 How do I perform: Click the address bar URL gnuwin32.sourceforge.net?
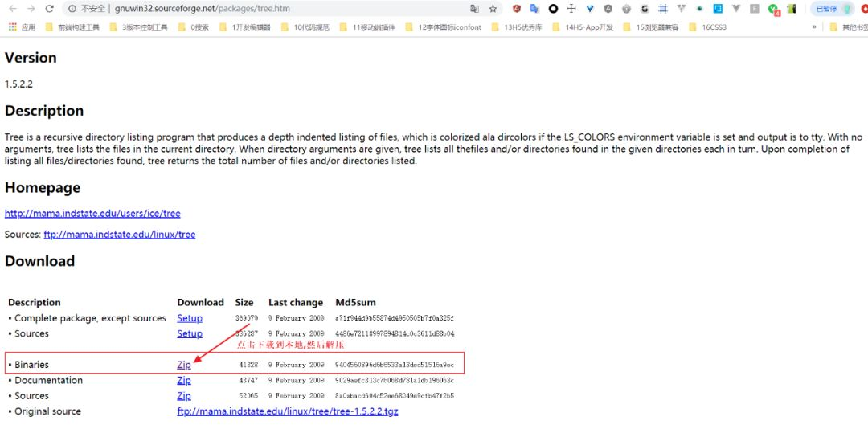[203, 9]
